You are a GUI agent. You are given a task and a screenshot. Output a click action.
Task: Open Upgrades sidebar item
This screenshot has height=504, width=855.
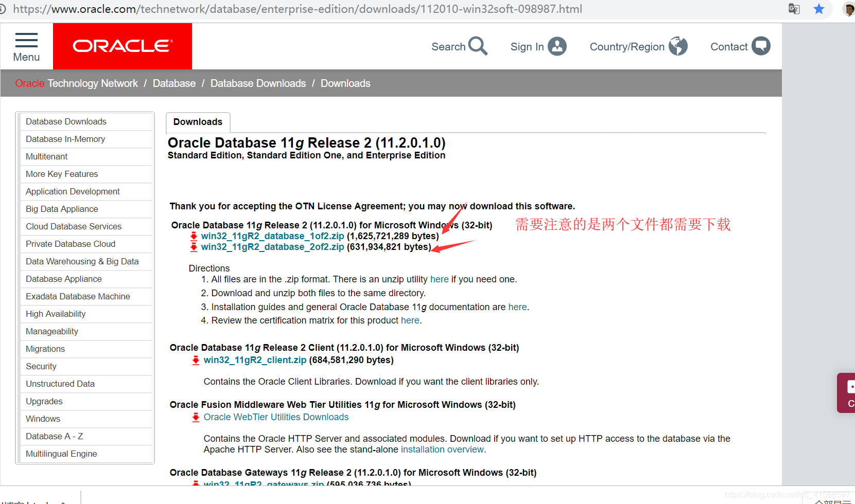[x=86, y=402]
